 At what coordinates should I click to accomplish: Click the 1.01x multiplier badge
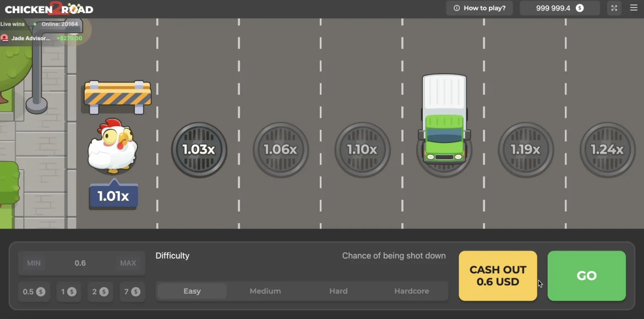click(113, 194)
